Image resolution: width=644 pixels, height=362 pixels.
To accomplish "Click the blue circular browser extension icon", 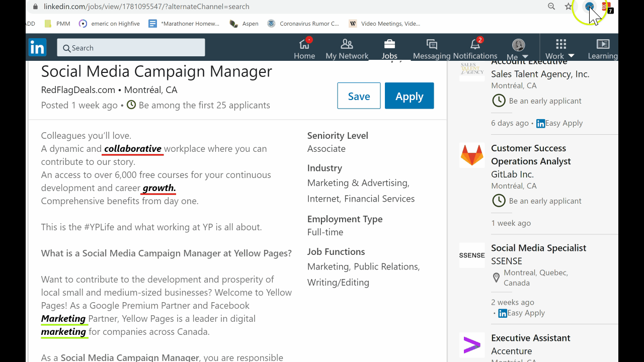I will [x=589, y=7].
